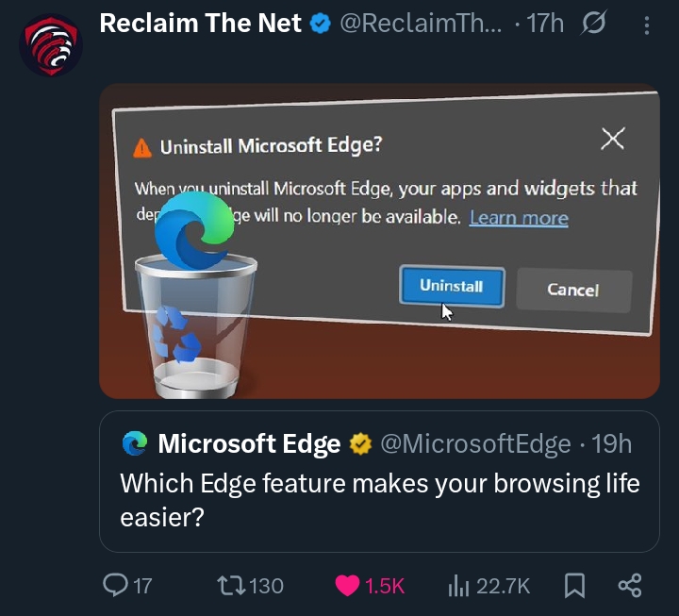The height and width of the screenshot is (616, 679).
Task: Bookmark this tweet
Action: [x=574, y=586]
